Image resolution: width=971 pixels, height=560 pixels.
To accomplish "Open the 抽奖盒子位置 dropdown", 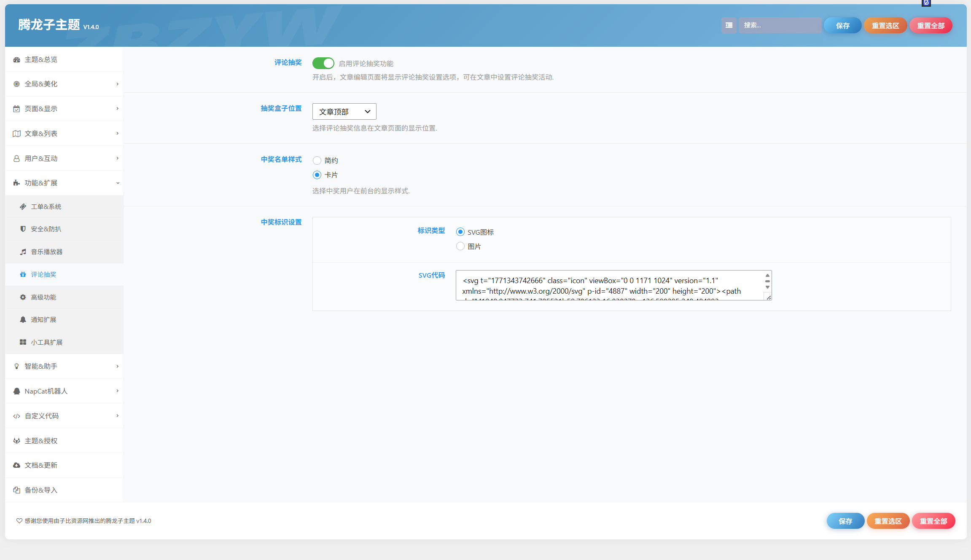I will click(x=344, y=112).
